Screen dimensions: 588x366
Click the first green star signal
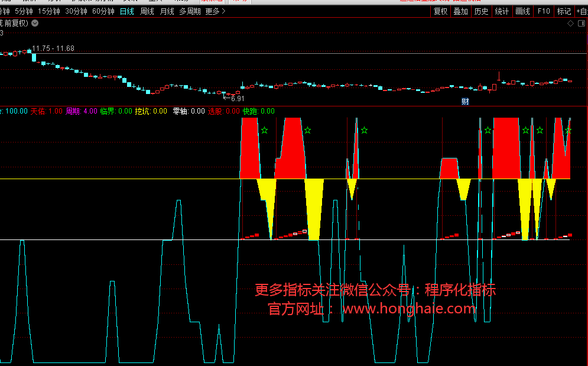pyautogui.click(x=264, y=130)
